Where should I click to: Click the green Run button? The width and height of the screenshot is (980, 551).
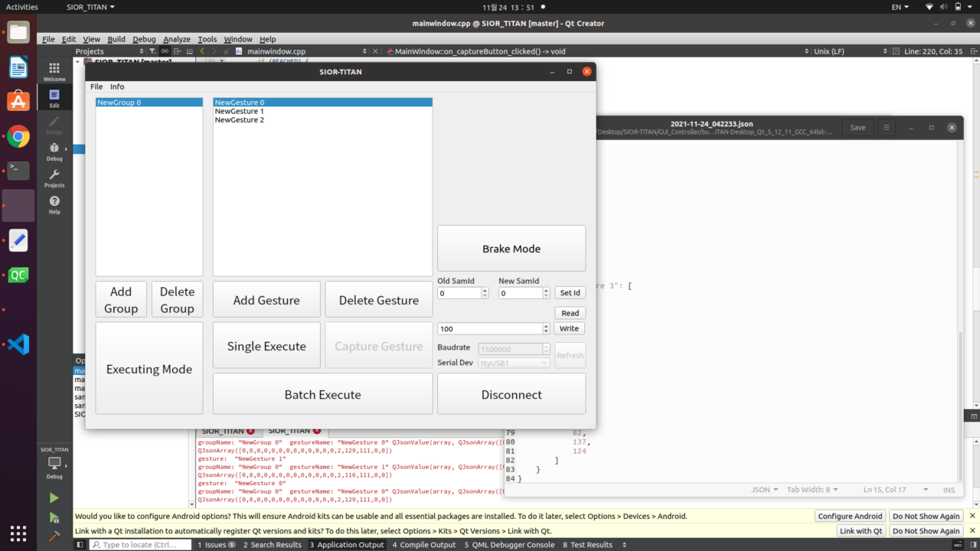54,497
